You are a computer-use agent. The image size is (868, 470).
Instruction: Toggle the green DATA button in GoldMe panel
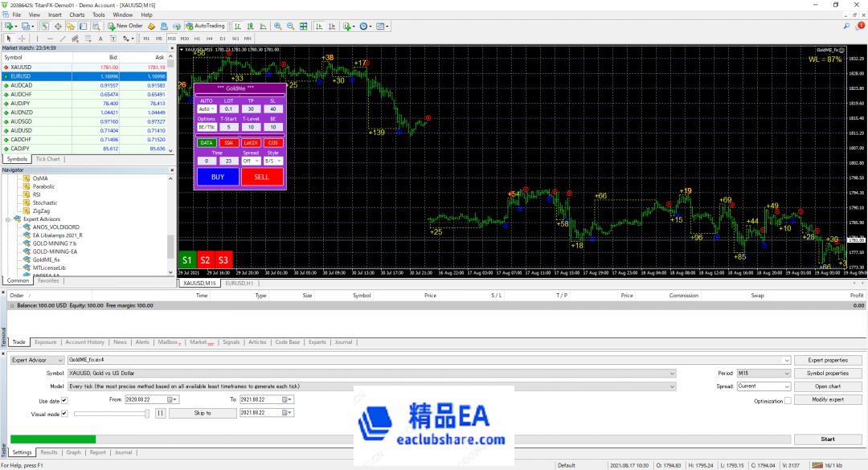coord(207,143)
